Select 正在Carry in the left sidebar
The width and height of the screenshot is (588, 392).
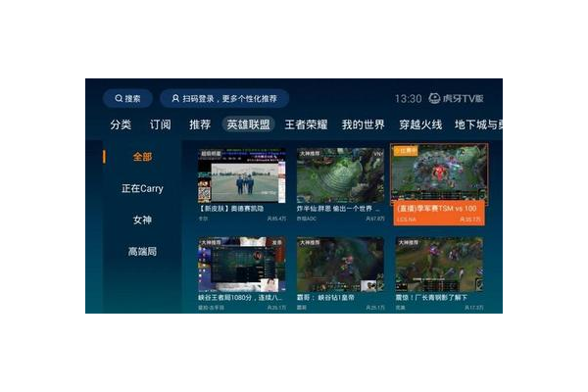tap(142, 188)
